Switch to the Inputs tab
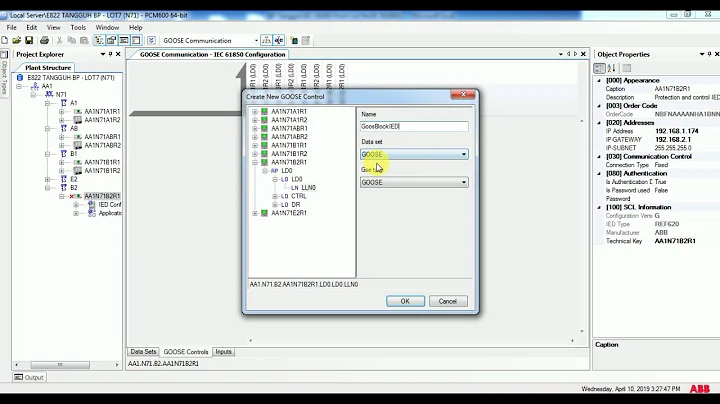The image size is (720, 404). 224,352
